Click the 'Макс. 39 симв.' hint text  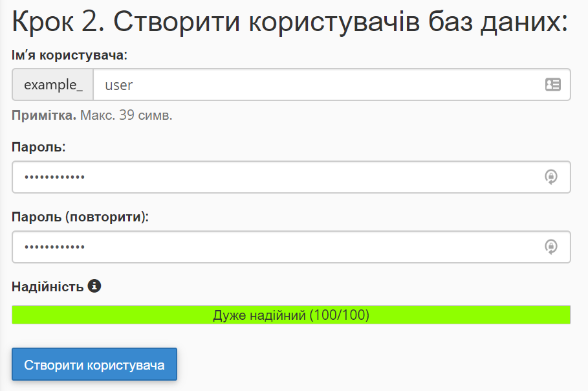point(126,116)
